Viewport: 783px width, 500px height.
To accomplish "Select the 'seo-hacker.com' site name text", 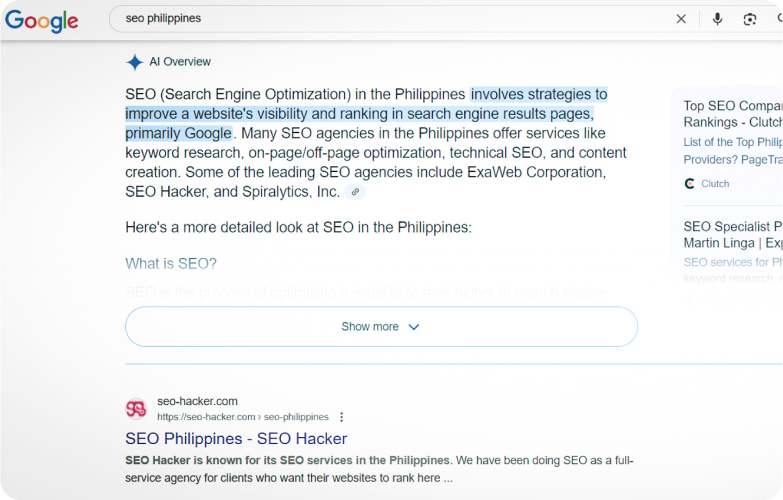I will 197,401.
